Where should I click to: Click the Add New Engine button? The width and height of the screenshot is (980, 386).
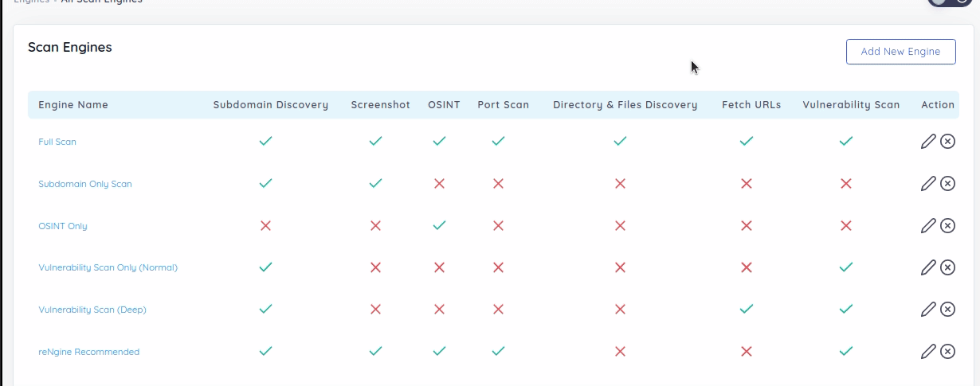click(901, 52)
